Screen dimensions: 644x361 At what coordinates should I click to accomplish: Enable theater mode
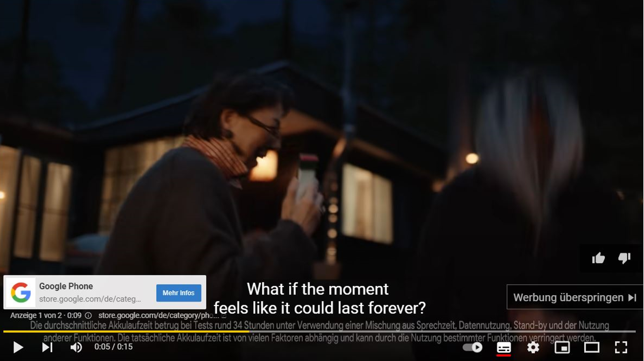point(591,347)
